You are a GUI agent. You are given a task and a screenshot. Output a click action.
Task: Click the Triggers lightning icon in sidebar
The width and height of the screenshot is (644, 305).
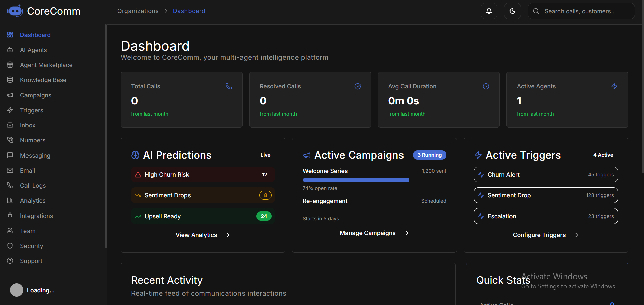10,110
